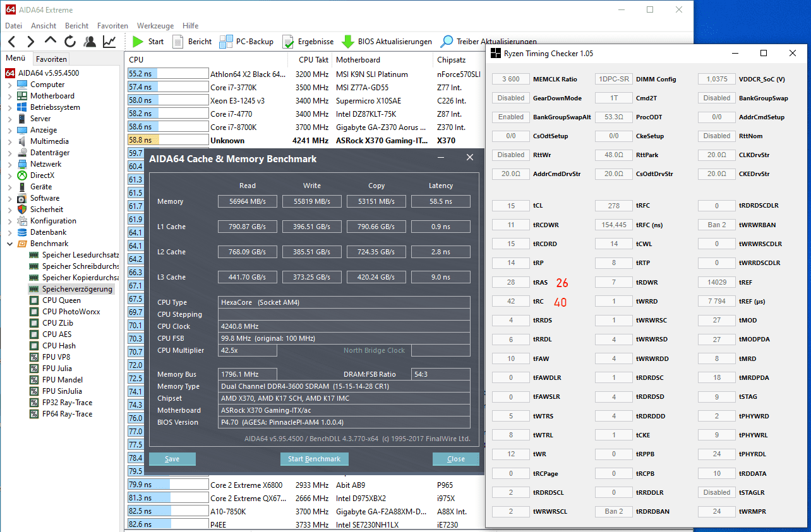Image resolution: width=811 pixels, height=532 pixels.
Task: Expand the Konfiguration tree node
Action: (9, 221)
